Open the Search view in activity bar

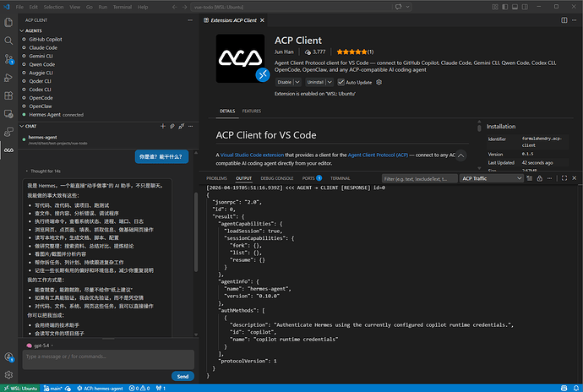(8, 41)
